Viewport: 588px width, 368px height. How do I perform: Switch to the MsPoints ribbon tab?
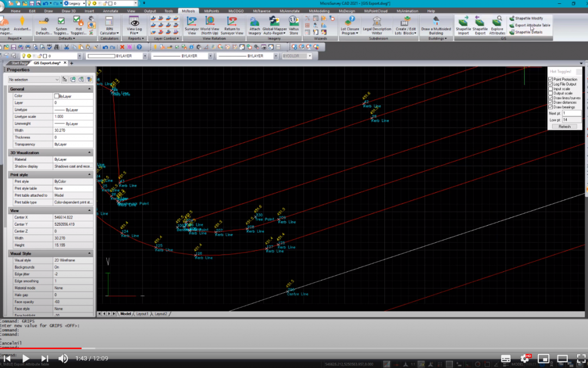coord(212,11)
